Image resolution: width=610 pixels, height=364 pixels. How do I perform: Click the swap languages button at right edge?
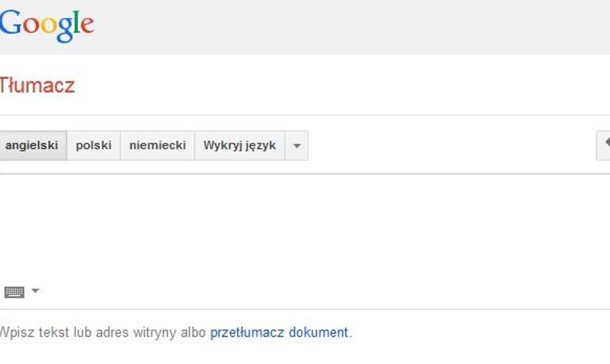[603, 145]
